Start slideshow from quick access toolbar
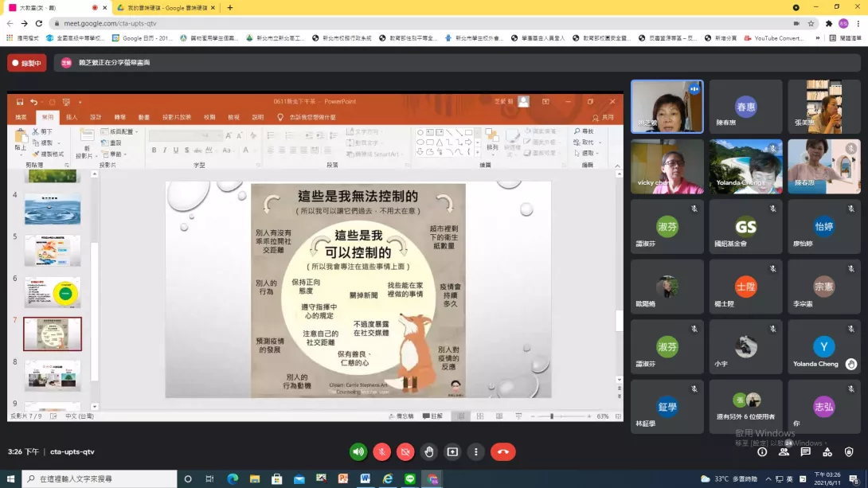 pos(66,102)
